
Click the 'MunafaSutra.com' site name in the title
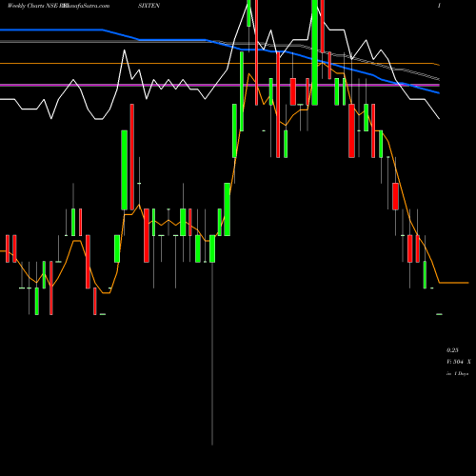[86, 6]
